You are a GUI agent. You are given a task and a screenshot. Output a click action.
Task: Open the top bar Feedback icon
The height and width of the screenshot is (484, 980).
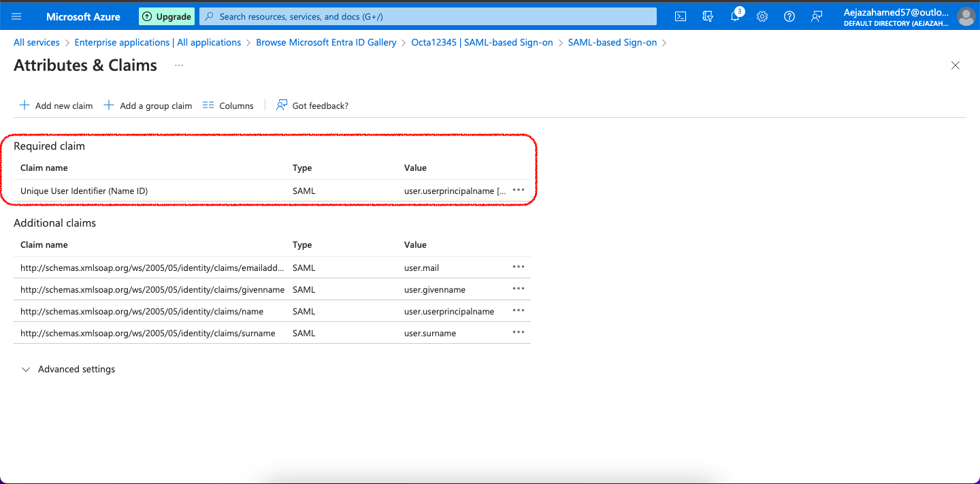(x=817, y=16)
